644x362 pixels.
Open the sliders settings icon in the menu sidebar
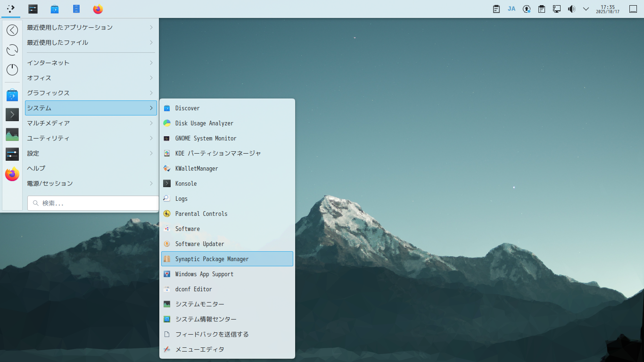12,154
